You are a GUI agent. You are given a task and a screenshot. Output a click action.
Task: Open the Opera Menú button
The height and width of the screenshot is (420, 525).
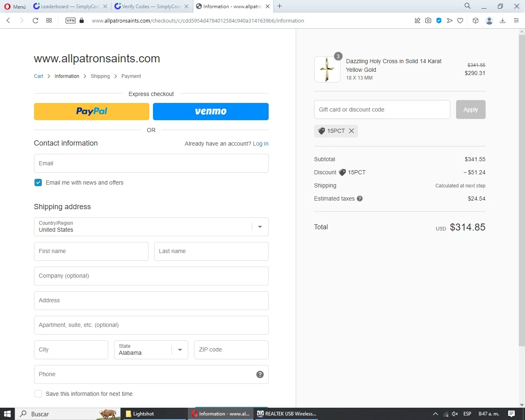pyautogui.click(x=15, y=7)
